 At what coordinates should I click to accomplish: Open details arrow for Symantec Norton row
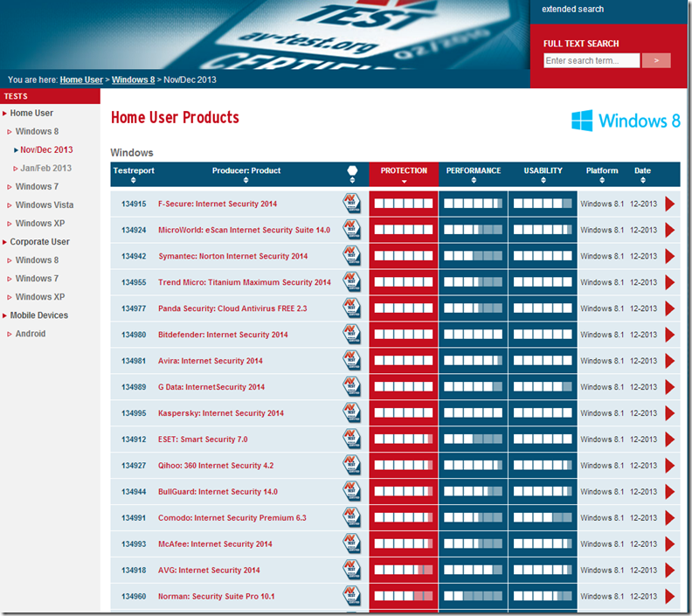tap(670, 256)
